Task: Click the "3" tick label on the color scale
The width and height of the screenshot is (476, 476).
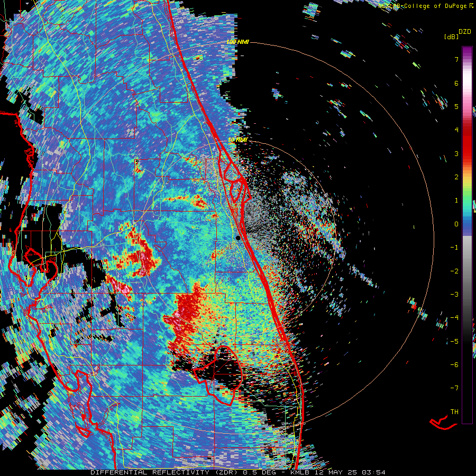Action: click(x=456, y=153)
